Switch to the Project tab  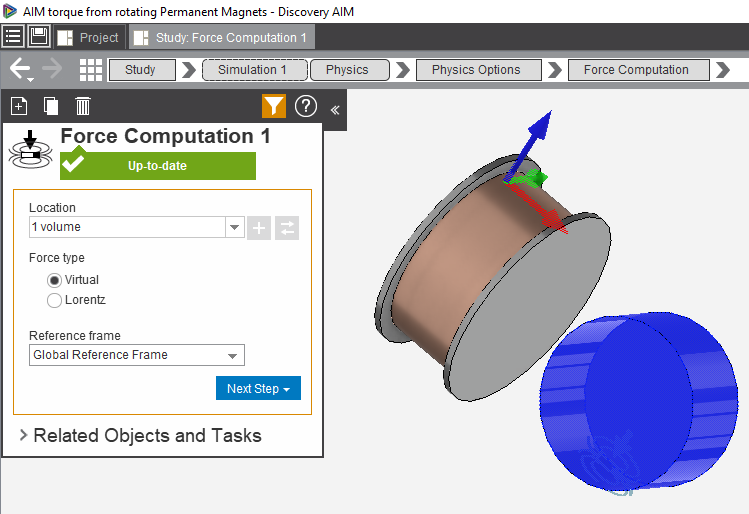(x=89, y=37)
